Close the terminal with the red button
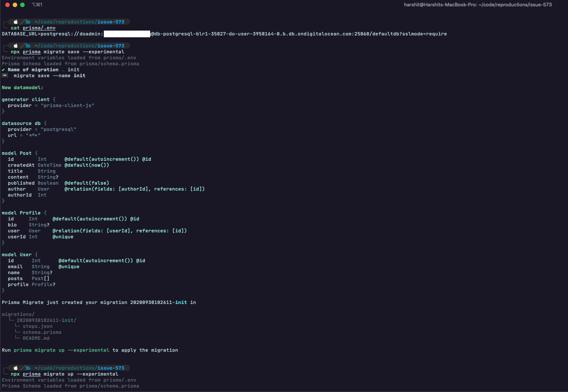Viewport: 568px width, 392px height. click(7, 5)
